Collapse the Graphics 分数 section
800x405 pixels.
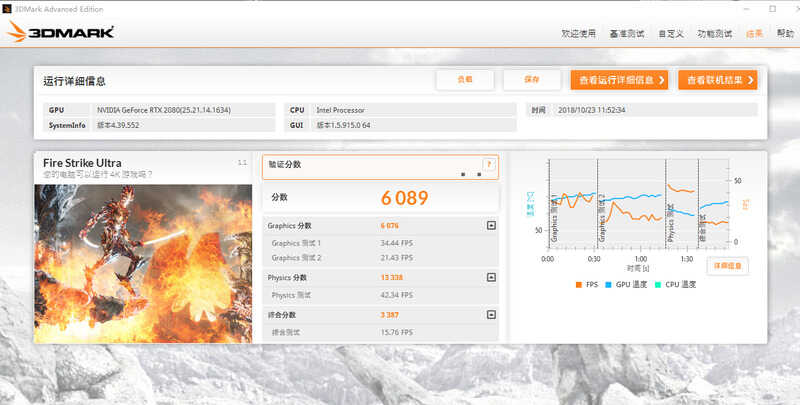click(x=491, y=225)
